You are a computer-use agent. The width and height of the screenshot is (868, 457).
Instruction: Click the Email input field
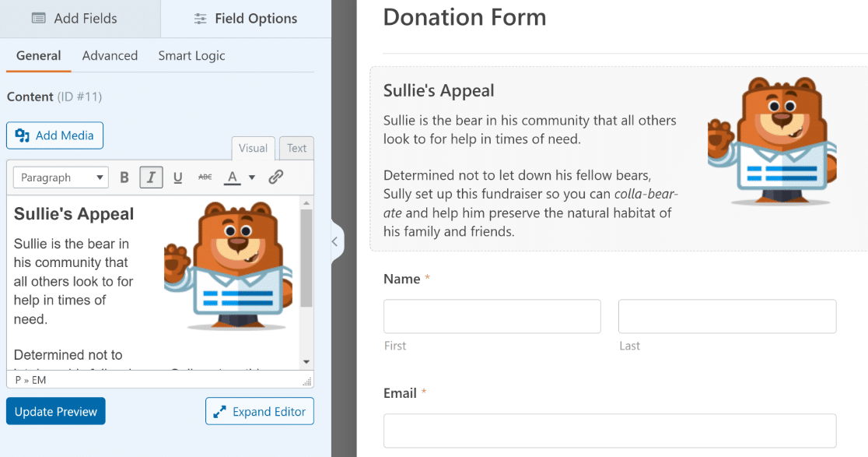610,431
